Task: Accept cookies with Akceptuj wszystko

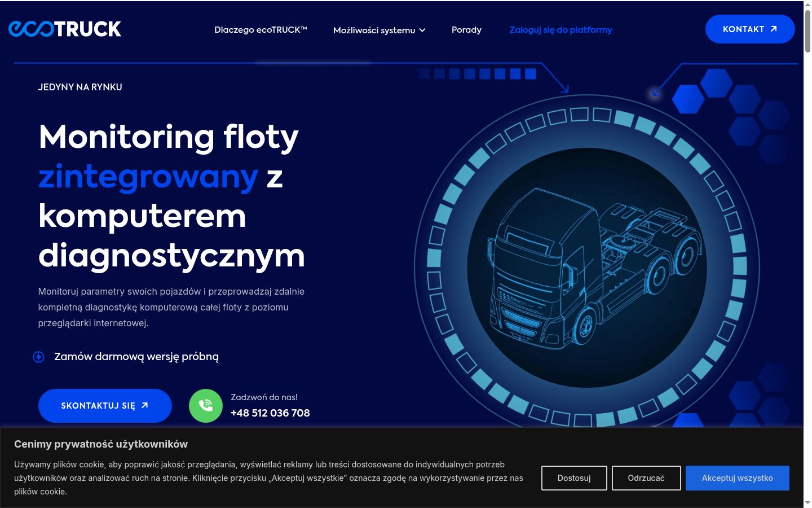Action: coord(738,478)
